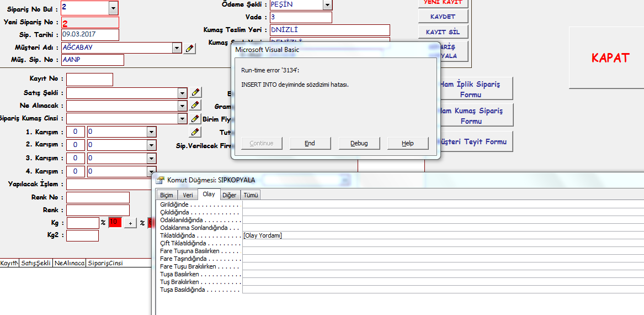Open the Sipariş No Bul dropdown
Screen dimensions: 644x315
coord(113,8)
